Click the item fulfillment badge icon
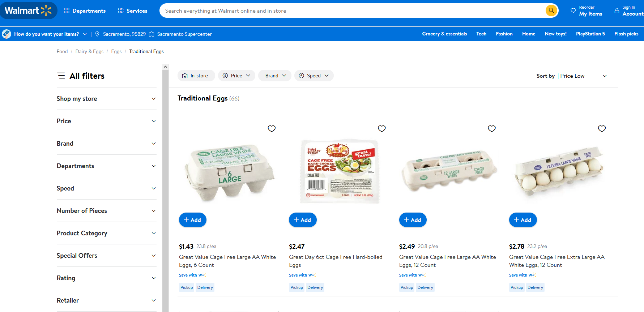644x312 pixels. 7,34
